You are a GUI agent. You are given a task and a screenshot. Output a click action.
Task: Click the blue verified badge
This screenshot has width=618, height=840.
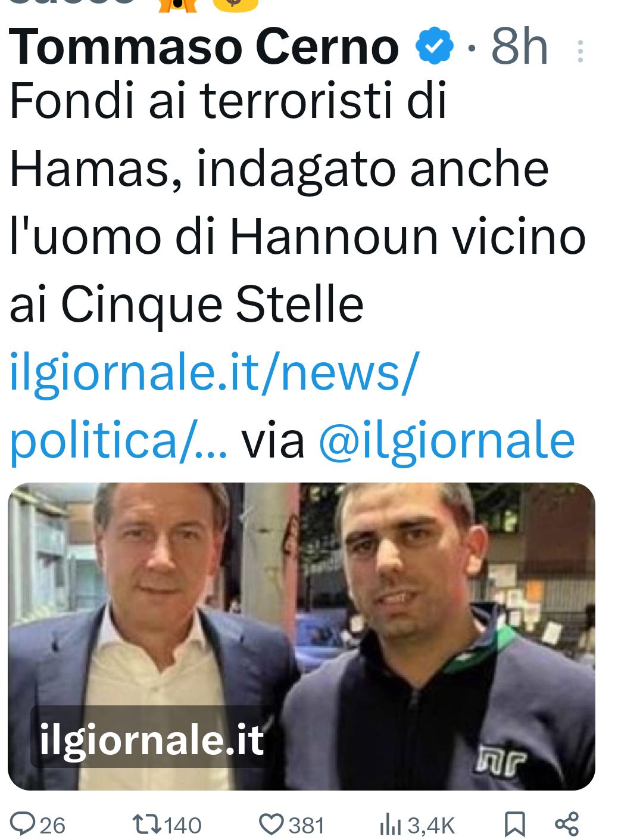click(x=435, y=46)
